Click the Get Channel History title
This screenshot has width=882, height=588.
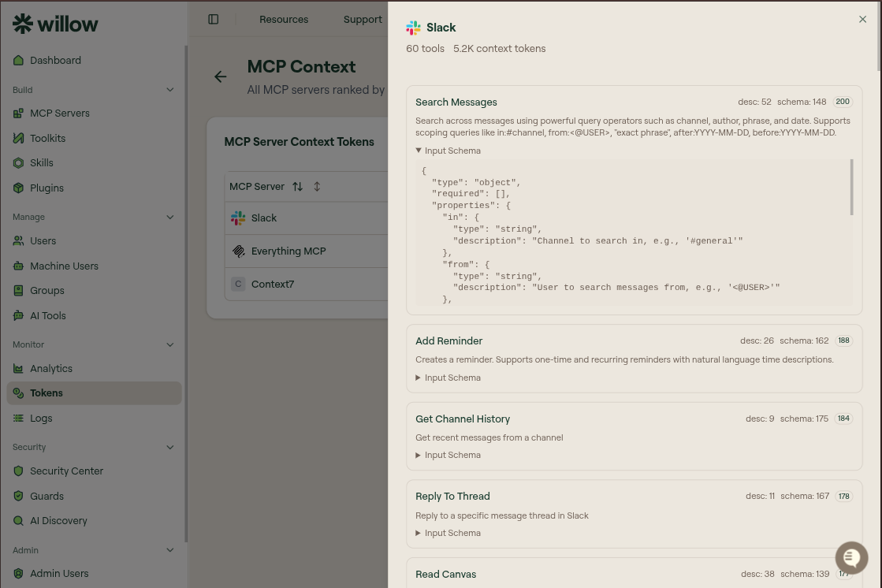[x=463, y=419]
